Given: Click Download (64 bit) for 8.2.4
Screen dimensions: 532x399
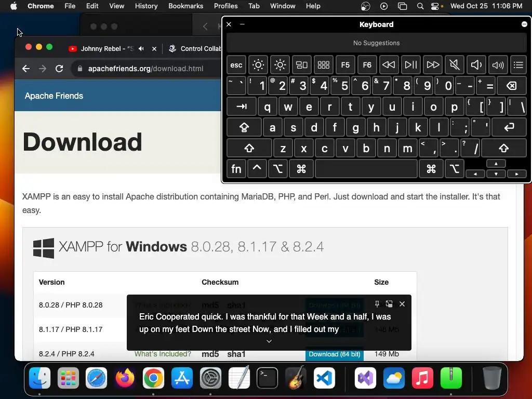Looking at the screenshot, I should [335, 354].
